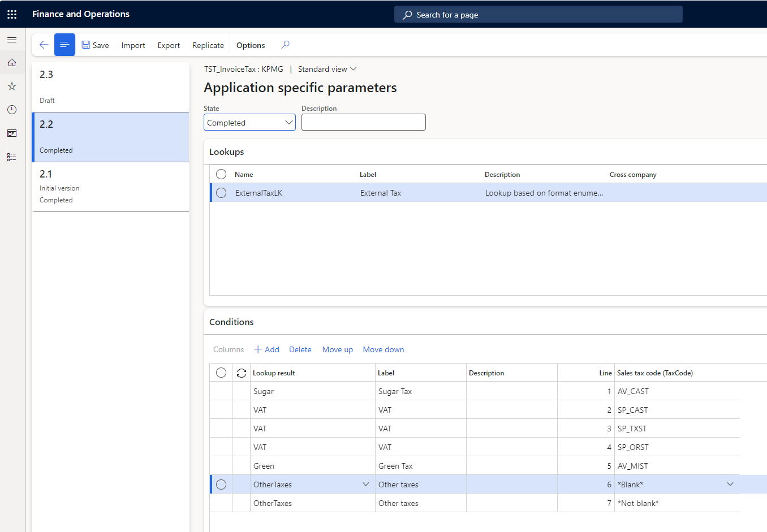Go to Home in the sidebar

(x=12, y=63)
